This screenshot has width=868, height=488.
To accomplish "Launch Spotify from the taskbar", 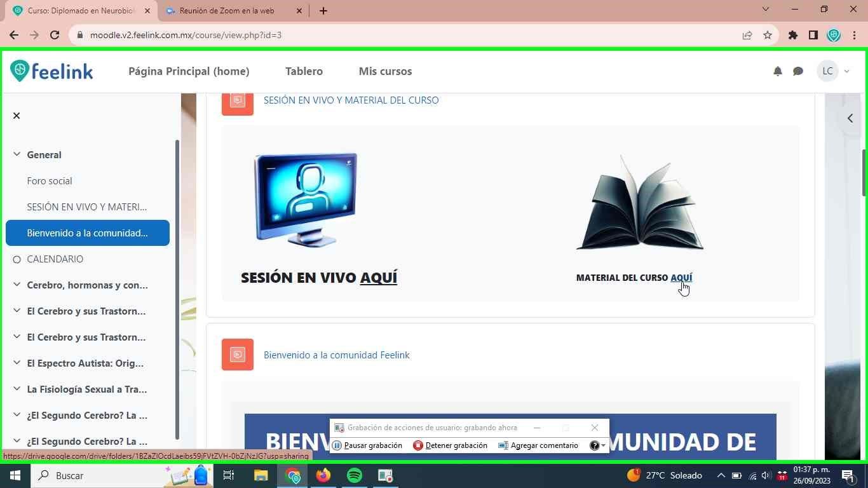I will pyautogui.click(x=354, y=475).
